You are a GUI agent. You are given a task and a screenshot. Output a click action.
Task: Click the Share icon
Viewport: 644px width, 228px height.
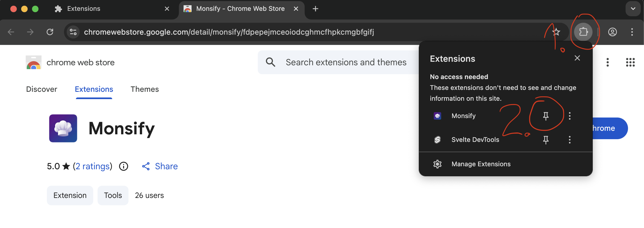coord(146,166)
